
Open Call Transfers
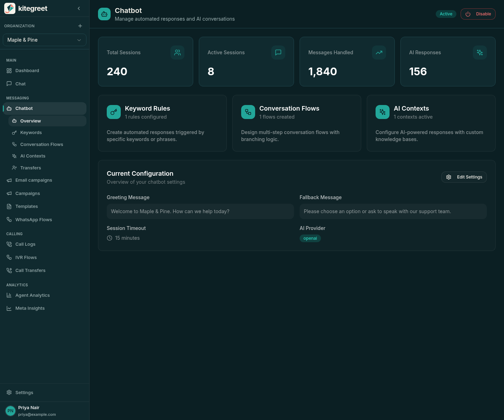pos(44,271)
